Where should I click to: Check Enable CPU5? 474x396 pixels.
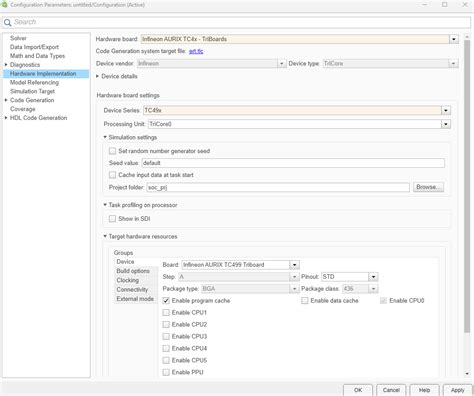tap(166, 361)
